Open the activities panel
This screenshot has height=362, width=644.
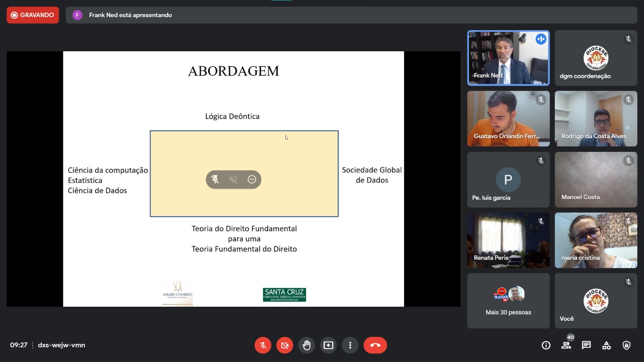(606, 345)
